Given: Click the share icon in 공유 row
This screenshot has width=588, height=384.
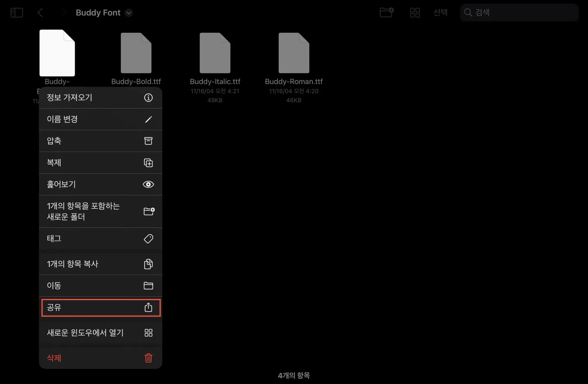Looking at the screenshot, I should (x=148, y=308).
